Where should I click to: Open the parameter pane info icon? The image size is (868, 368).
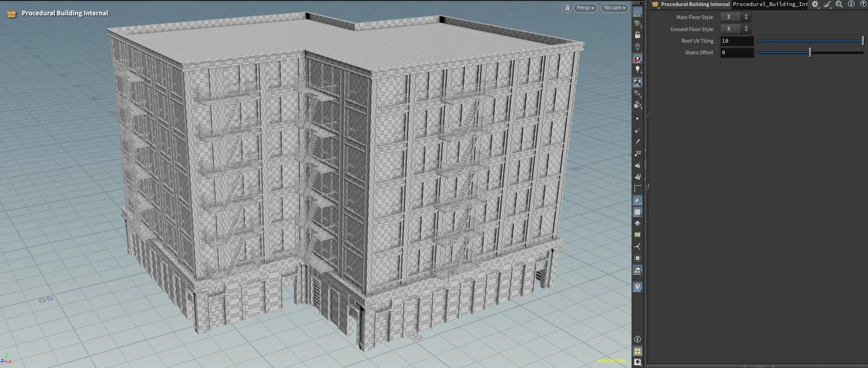point(851,4)
